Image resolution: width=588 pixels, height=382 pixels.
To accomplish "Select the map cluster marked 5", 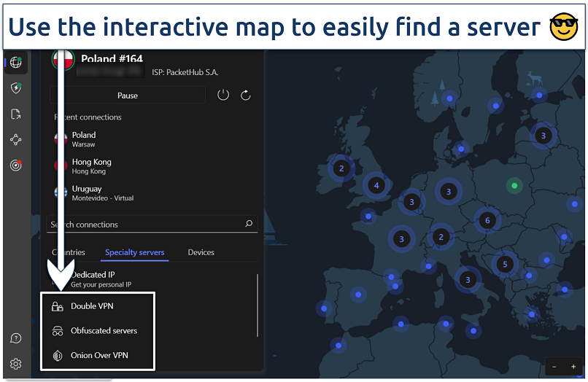I will (505, 265).
